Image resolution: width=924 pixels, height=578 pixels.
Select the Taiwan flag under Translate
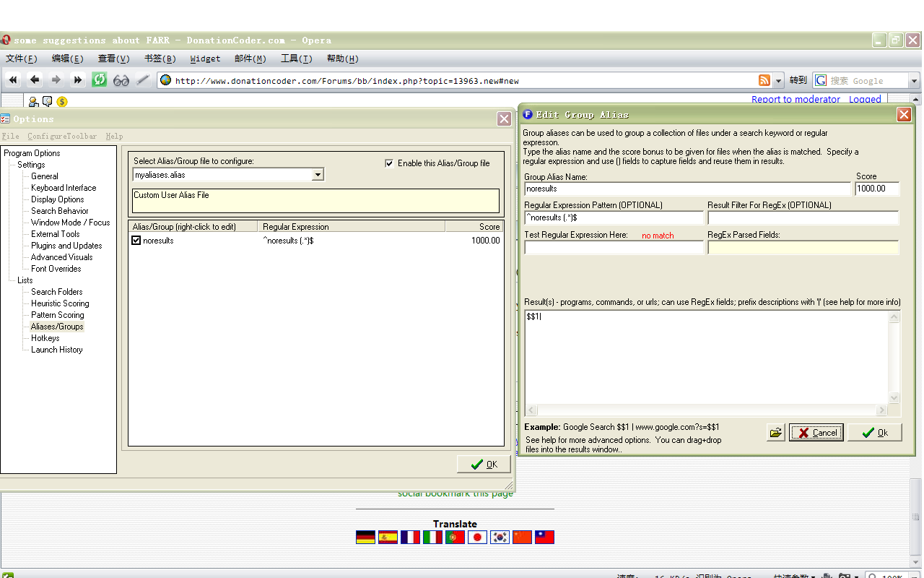(545, 537)
